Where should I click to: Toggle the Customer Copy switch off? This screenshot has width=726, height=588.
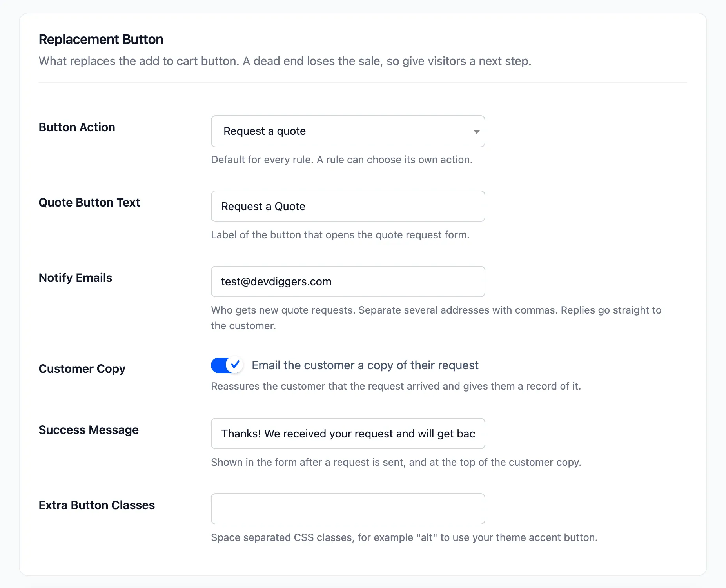[227, 365]
